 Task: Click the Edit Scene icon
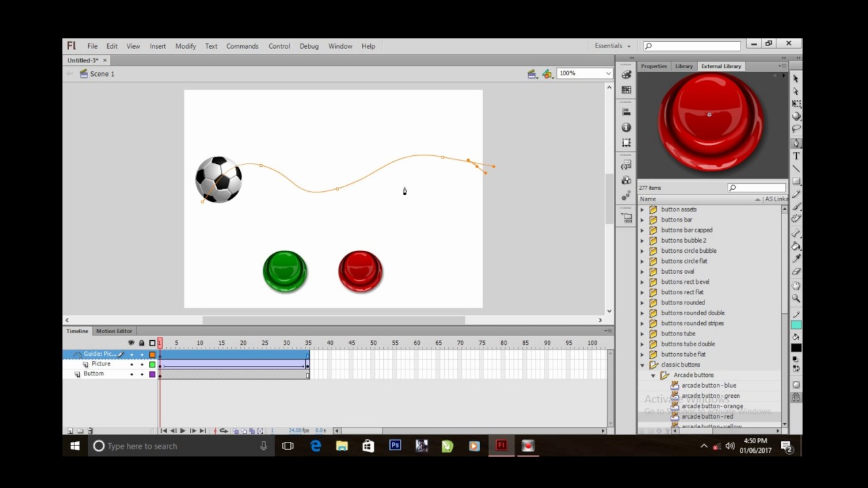[532, 74]
